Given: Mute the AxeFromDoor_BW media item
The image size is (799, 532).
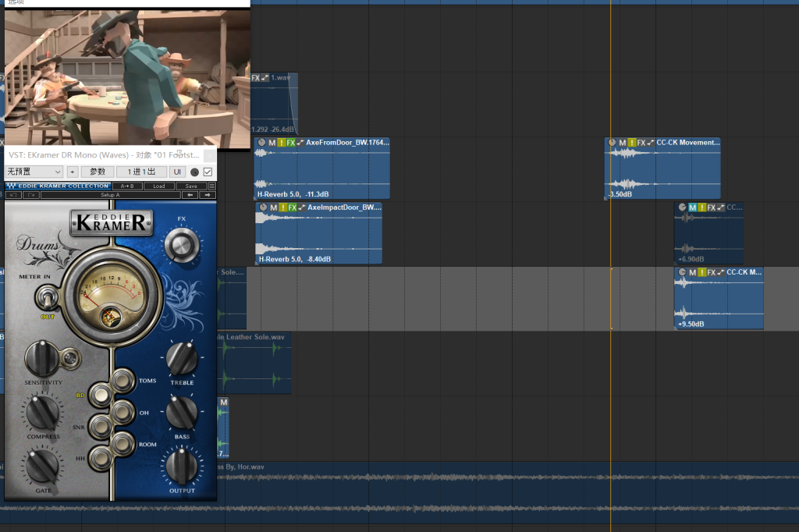Looking at the screenshot, I should click(x=272, y=143).
